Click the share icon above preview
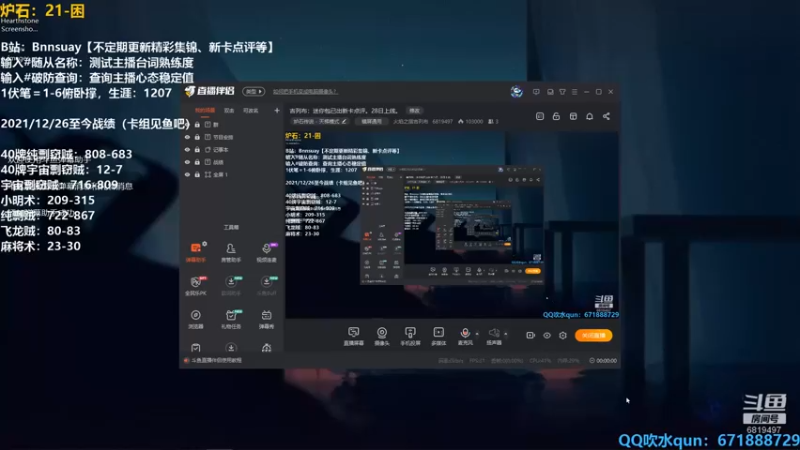Viewport: 800px width, 450px height. 606,116
